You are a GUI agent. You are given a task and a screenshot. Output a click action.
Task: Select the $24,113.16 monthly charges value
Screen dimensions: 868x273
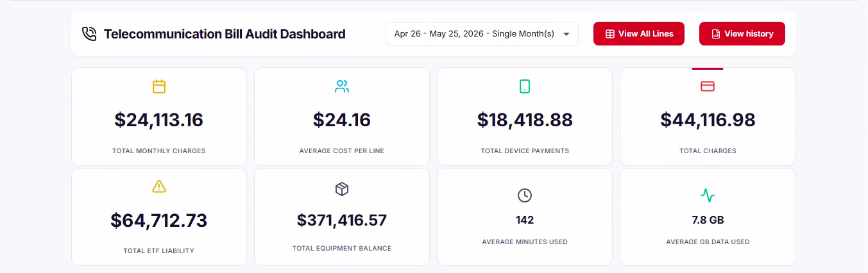tap(159, 120)
